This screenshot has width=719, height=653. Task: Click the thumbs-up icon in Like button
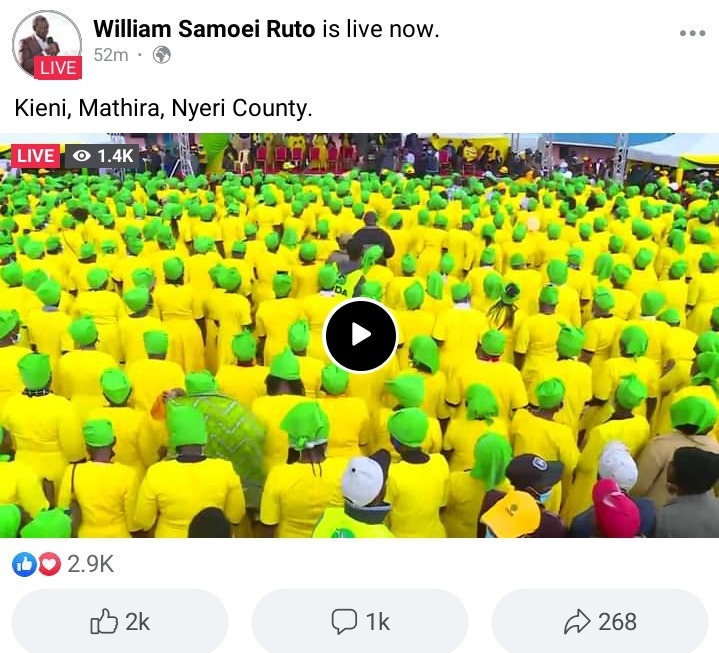(104, 621)
